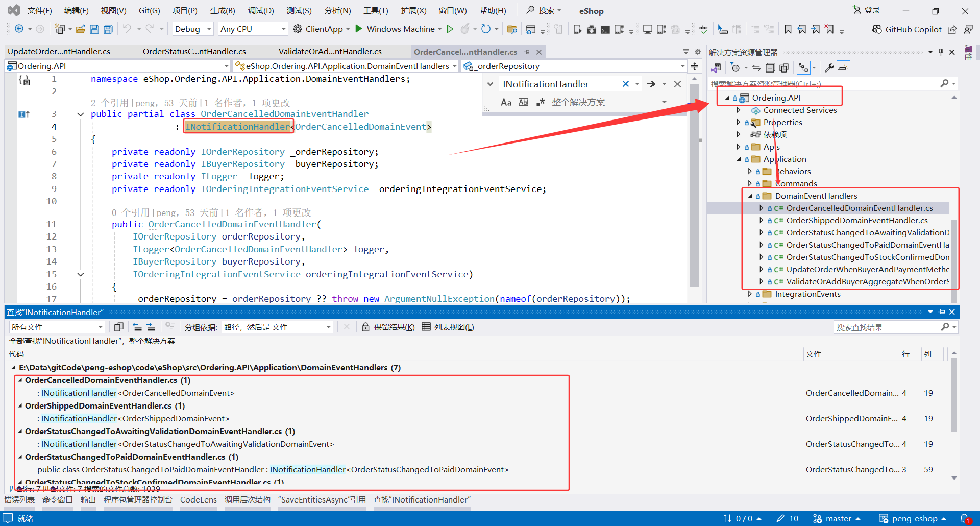Toggle Keep Results (保留结果) lock
Image resolution: width=980 pixels, height=526 pixels.
[x=388, y=327]
